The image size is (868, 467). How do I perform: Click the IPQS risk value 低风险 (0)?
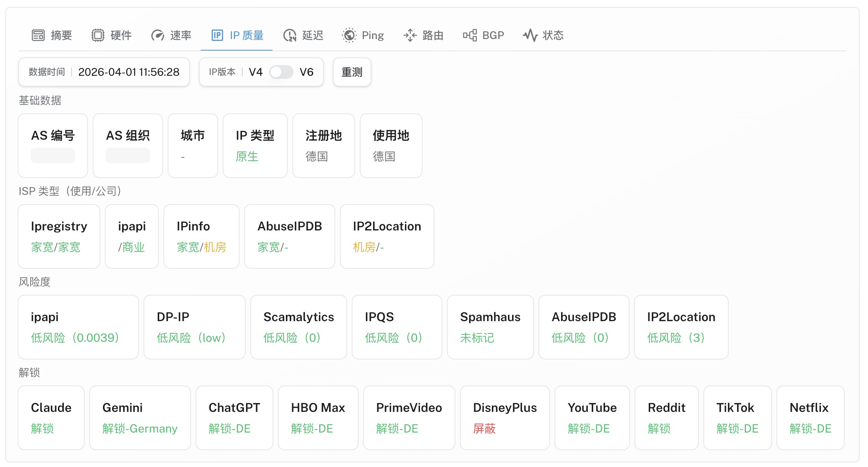coord(393,338)
